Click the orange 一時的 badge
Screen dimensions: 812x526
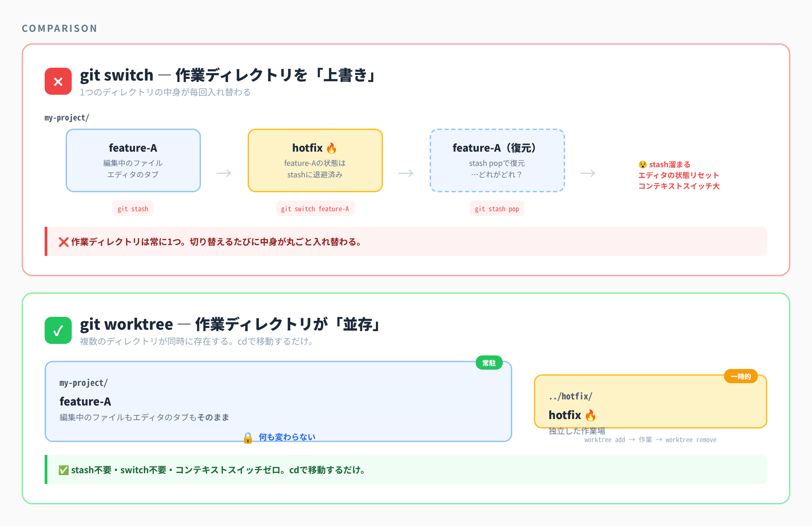741,376
